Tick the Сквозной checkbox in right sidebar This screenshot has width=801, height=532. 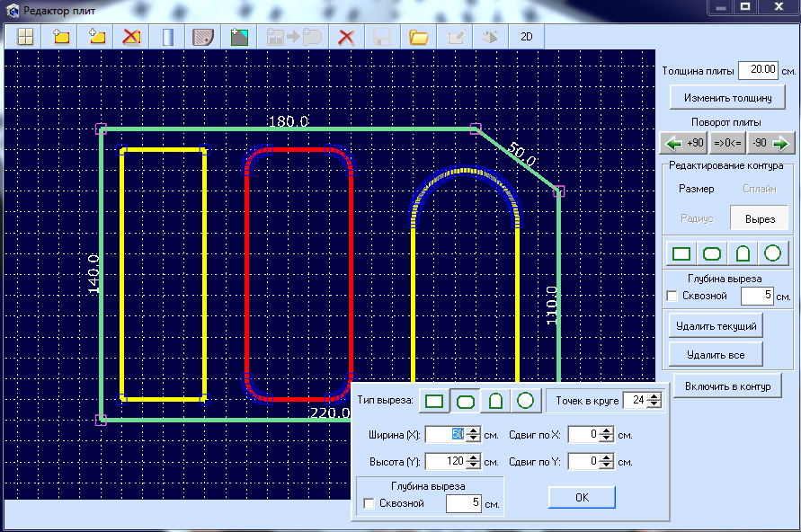coord(672,297)
